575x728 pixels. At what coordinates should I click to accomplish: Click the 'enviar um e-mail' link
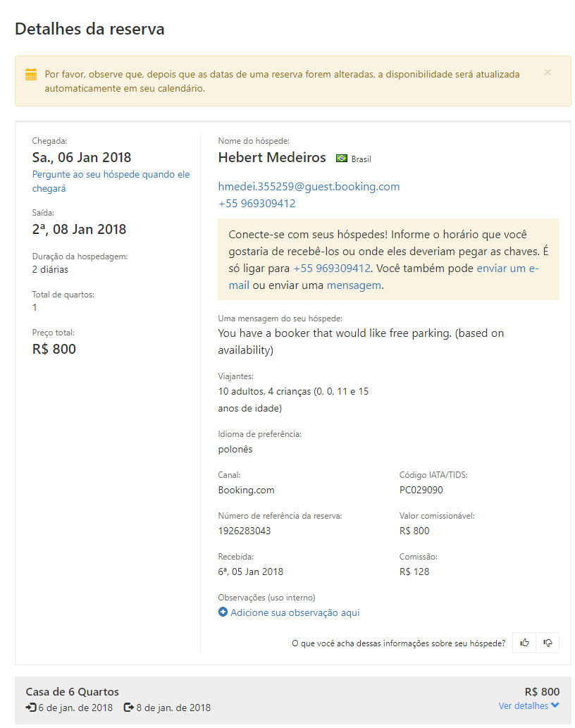[x=507, y=269]
